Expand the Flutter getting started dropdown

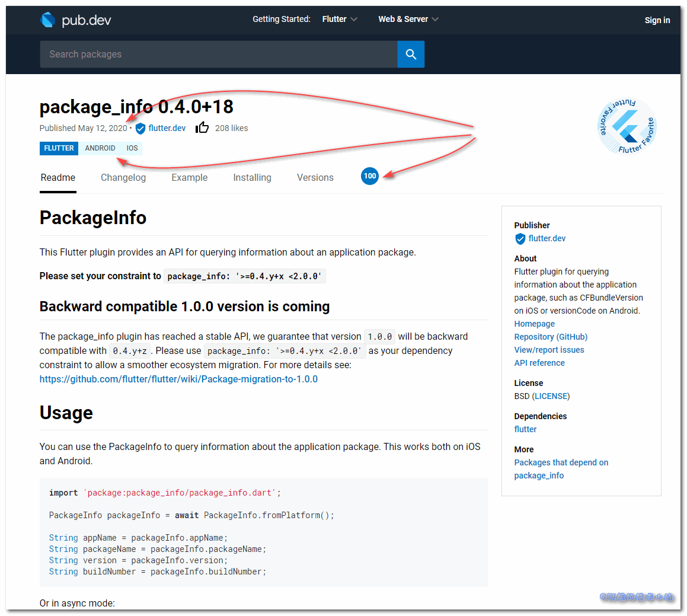coord(340,20)
